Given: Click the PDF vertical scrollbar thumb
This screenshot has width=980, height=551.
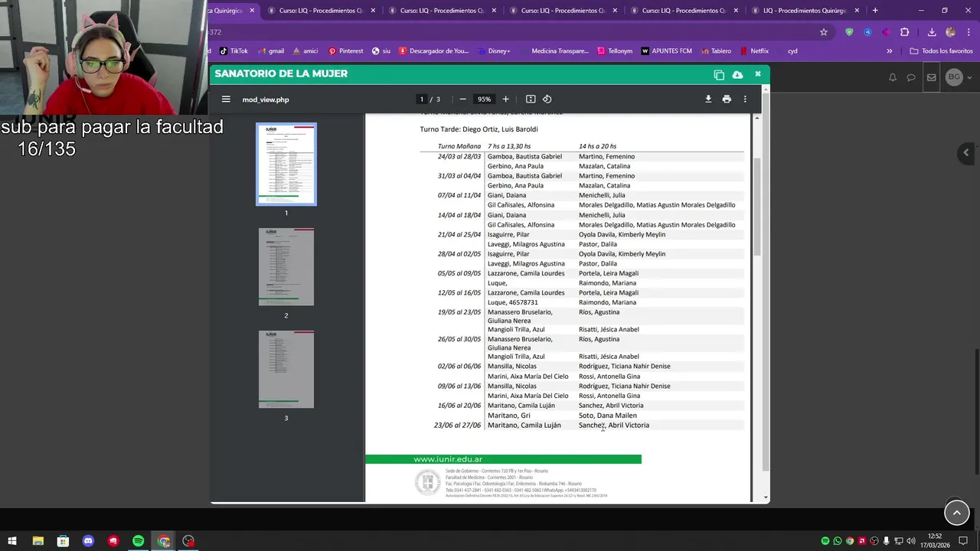Looking at the screenshot, I should pyautogui.click(x=757, y=207).
